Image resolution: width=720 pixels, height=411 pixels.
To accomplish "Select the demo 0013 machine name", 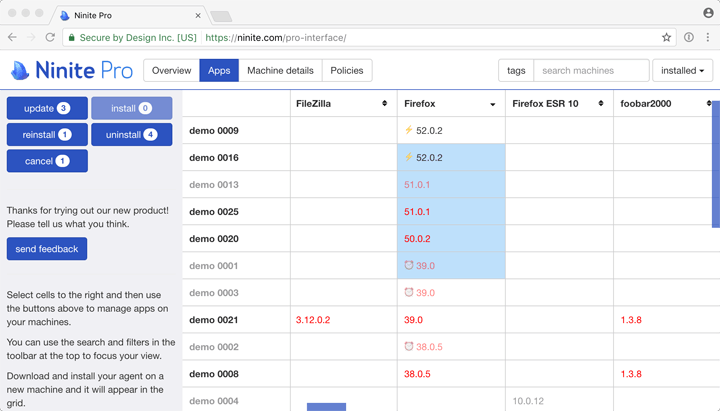I will click(x=214, y=185).
